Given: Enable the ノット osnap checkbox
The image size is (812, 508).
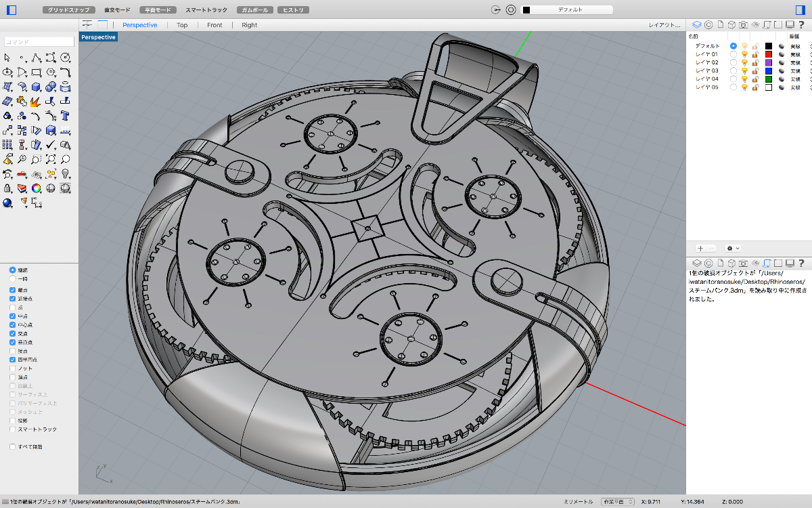Looking at the screenshot, I should click(13, 368).
